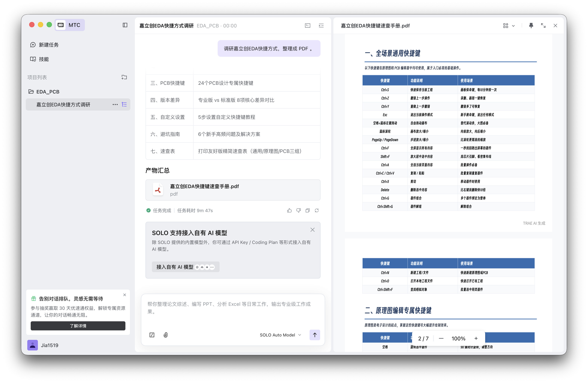Click the 任务完成 status text
This screenshot has height=383, width=588.
[162, 210]
